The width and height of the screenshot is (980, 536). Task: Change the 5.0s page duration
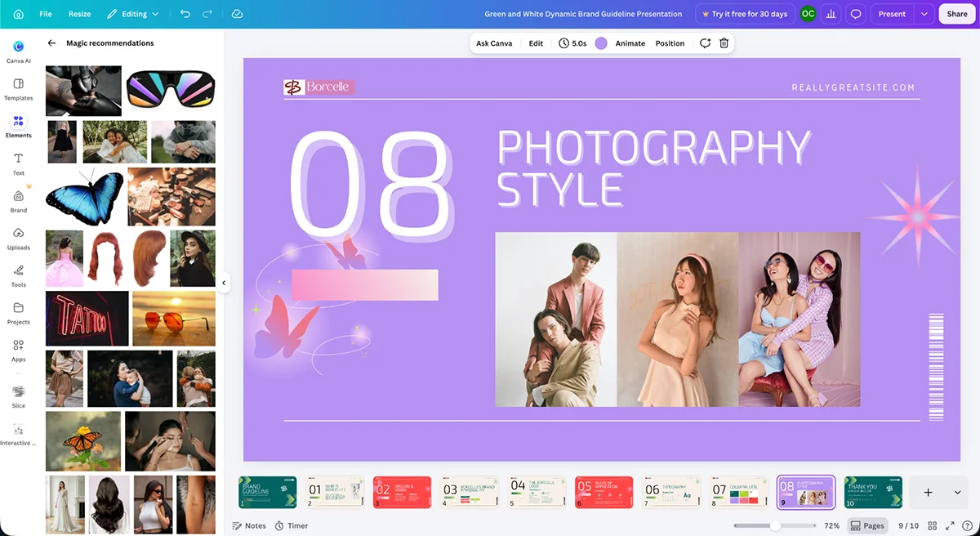pos(572,43)
